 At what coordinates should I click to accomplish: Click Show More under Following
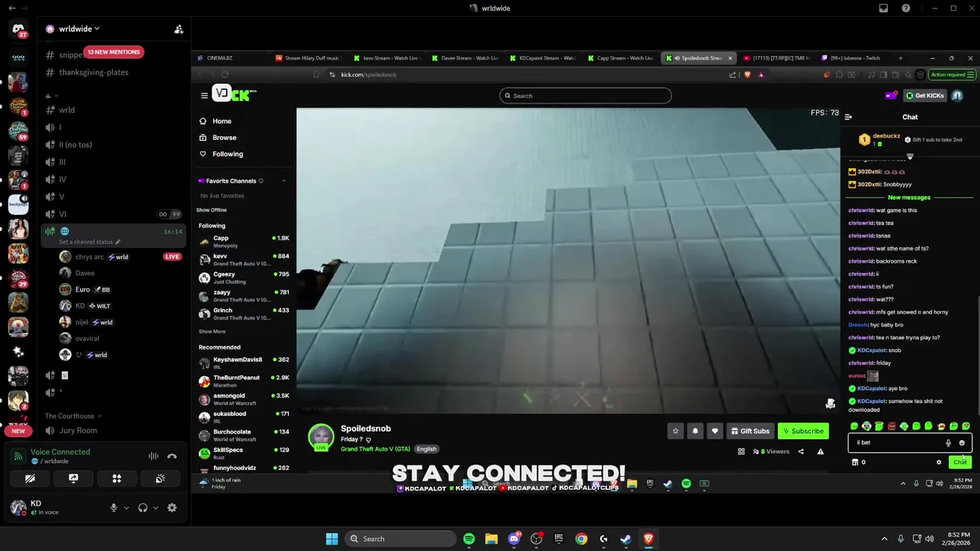click(212, 331)
